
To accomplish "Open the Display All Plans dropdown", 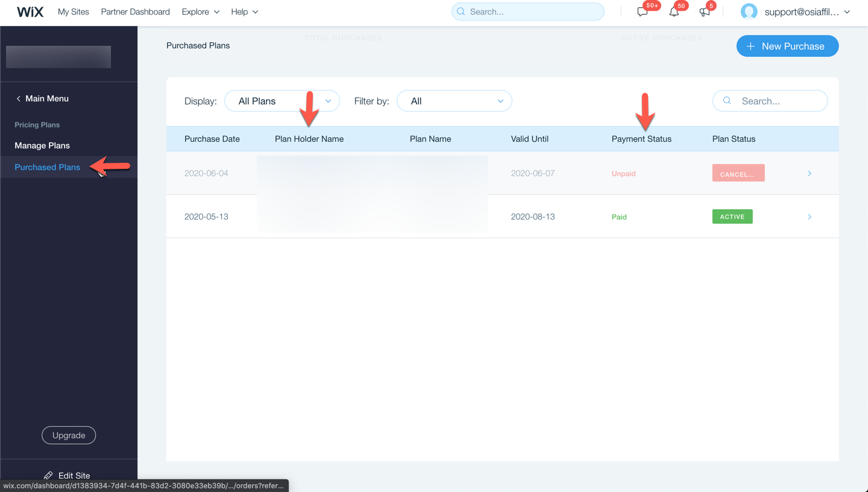I will (x=282, y=101).
